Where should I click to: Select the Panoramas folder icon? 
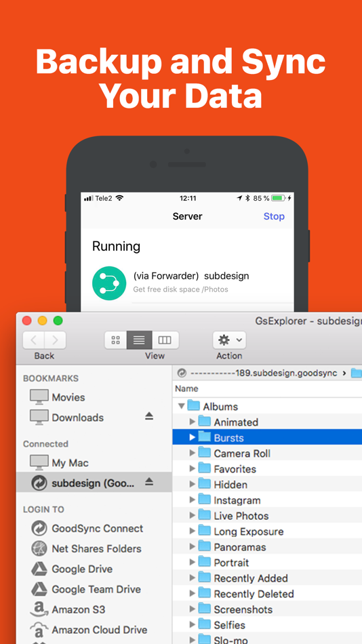coord(204,546)
